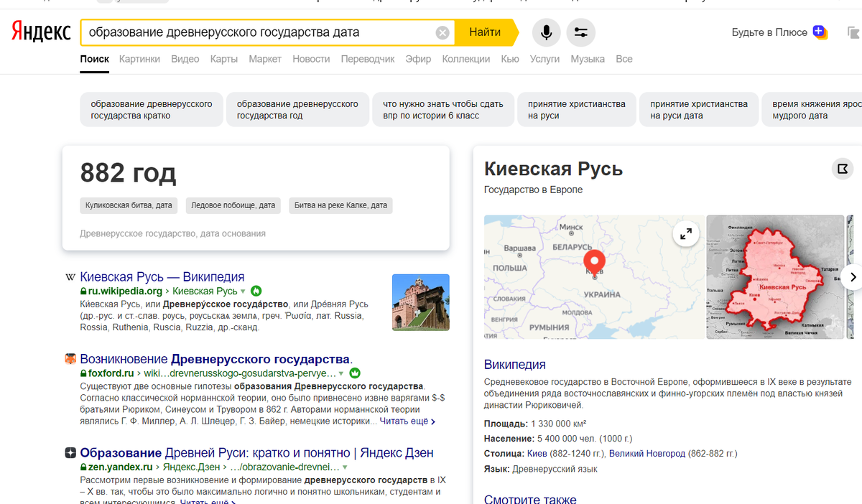Clear the search query with the X icon
Viewport: 862px width, 504px height.
click(442, 32)
